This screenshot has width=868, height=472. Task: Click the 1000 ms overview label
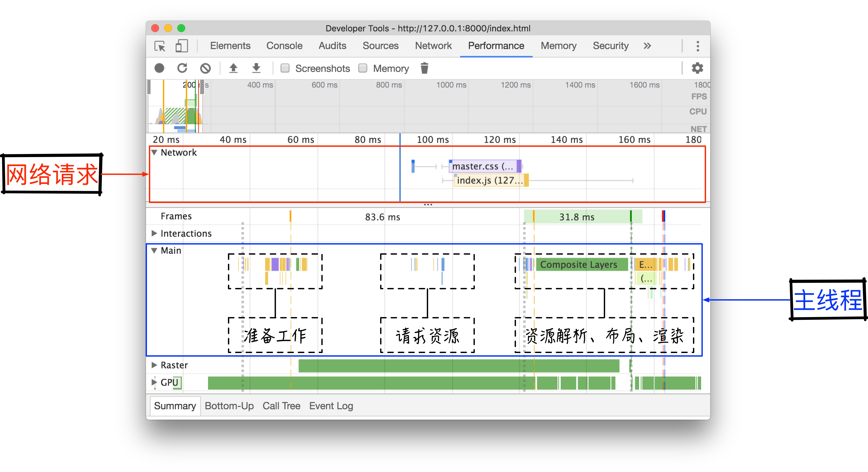click(451, 85)
